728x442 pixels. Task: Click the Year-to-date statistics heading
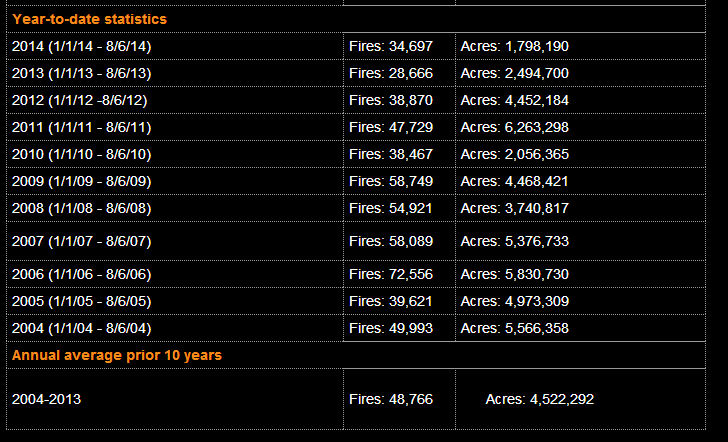(x=89, y=19)
